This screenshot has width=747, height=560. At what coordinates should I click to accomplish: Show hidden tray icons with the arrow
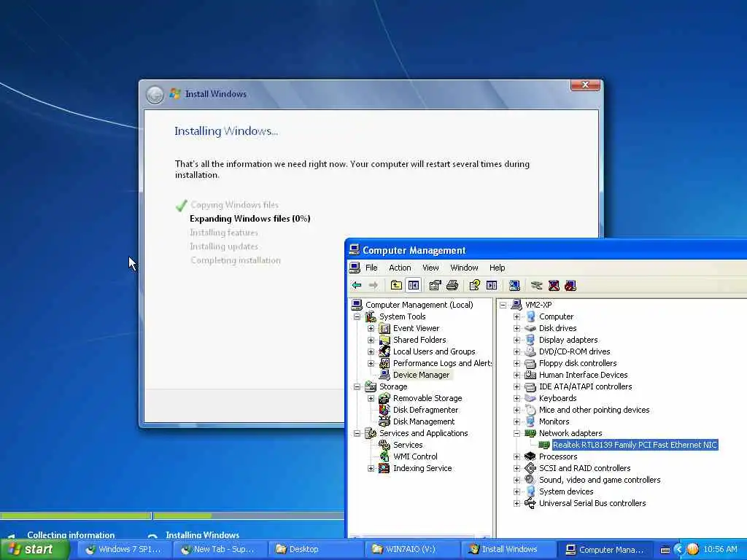679,549
